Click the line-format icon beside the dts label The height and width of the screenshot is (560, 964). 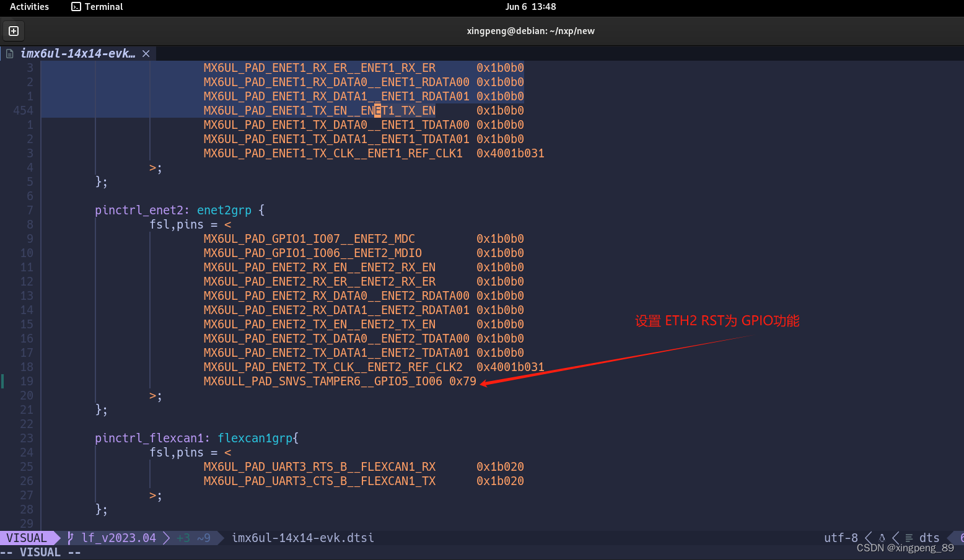[x=908, y=538]
